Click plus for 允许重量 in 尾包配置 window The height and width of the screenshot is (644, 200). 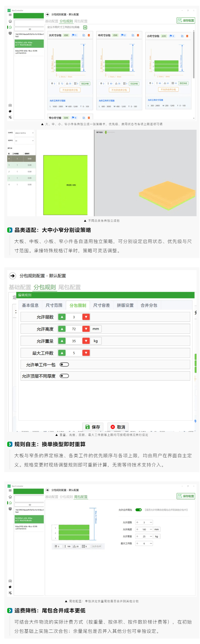pos(137,536)
